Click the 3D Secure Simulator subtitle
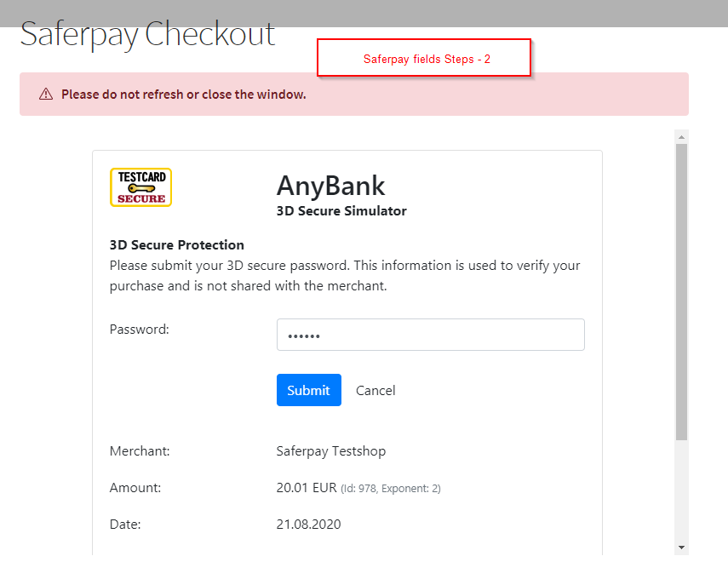 341,210
